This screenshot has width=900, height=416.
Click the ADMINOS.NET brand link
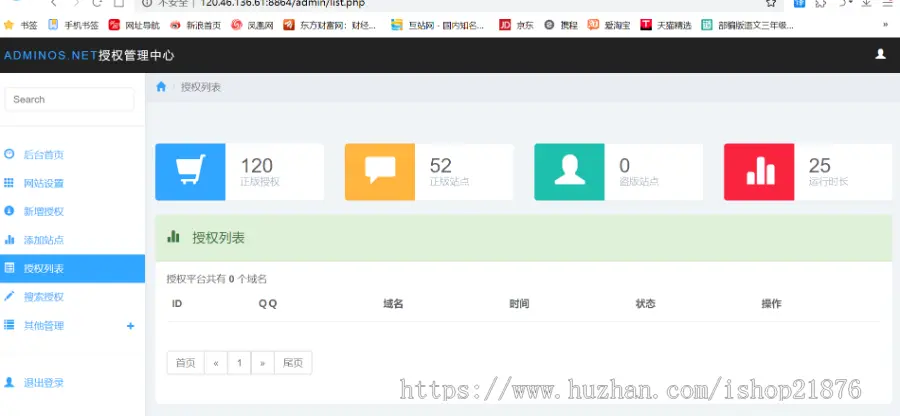pos(89,56)
